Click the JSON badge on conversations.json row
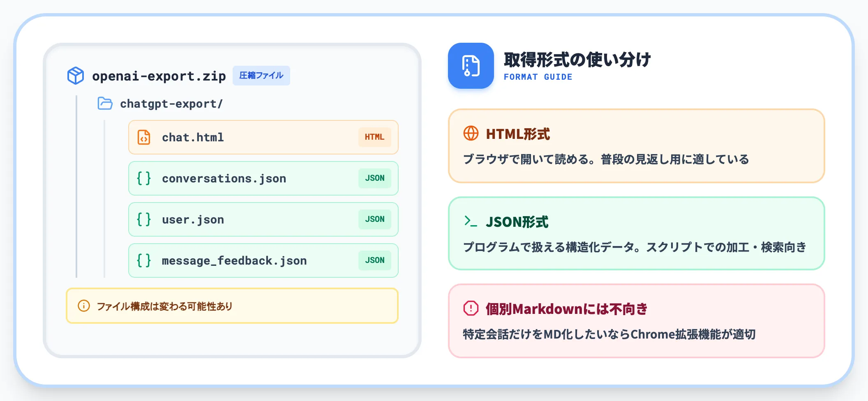The height and width of the screenshot is (401, 868). point(375,178)
